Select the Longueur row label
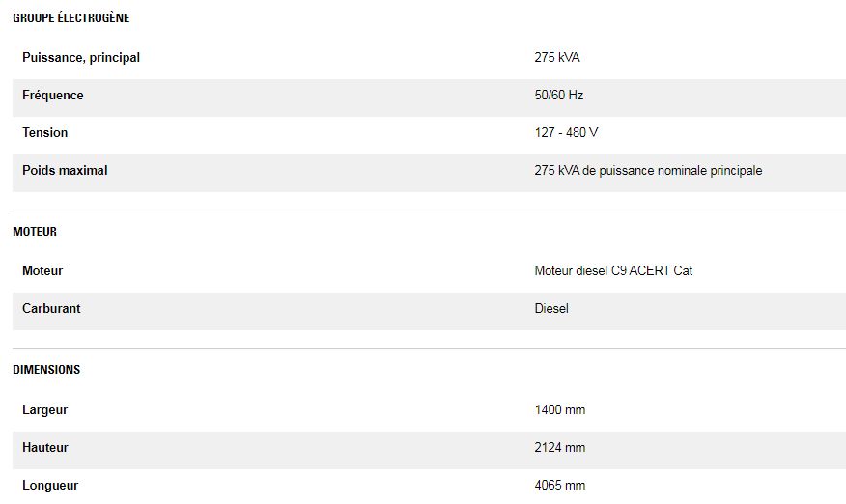Viewport: 846px width, 504px height. [x=50, y=486]
